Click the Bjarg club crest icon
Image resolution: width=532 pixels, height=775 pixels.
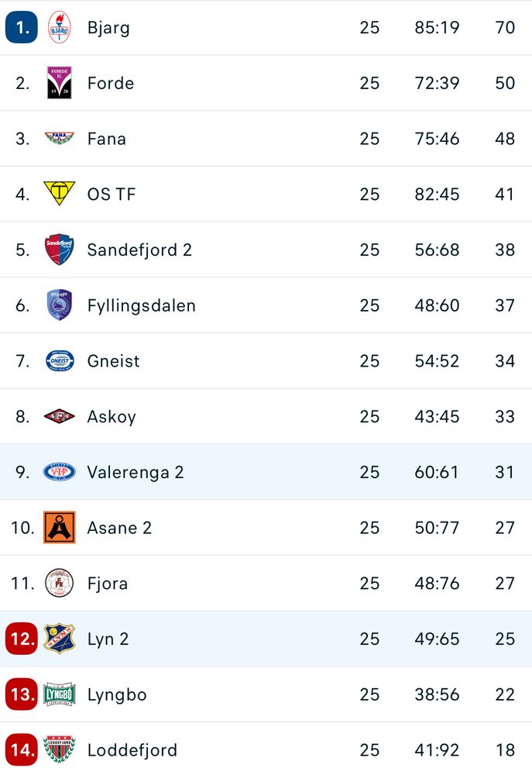point(60,27)
